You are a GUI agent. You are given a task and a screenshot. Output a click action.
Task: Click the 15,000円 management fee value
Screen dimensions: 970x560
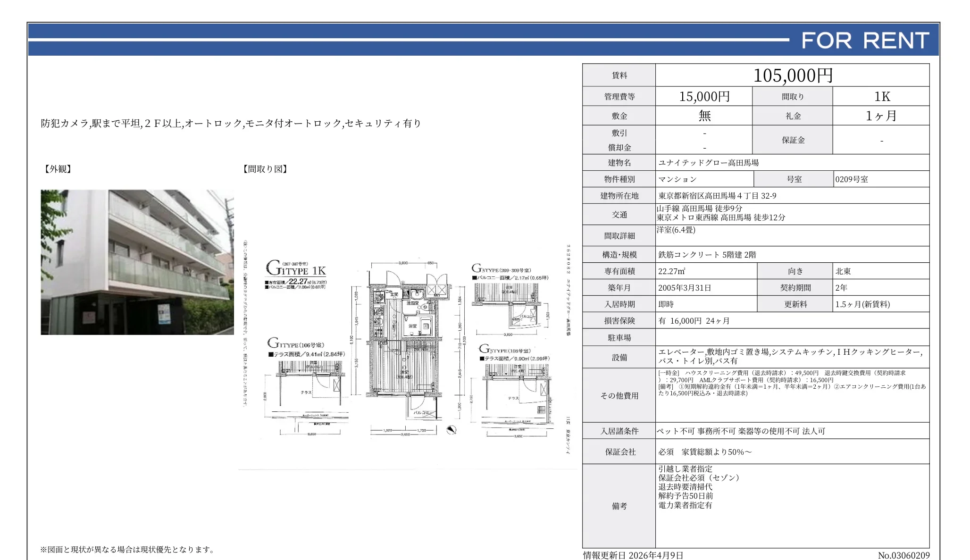tap(704, 97)
